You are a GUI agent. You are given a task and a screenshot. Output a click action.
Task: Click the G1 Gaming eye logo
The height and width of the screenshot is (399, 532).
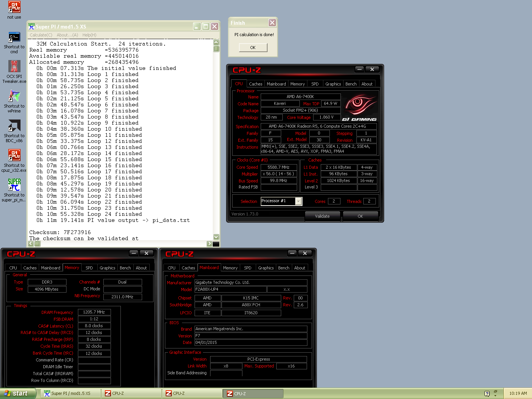[359, 106]
